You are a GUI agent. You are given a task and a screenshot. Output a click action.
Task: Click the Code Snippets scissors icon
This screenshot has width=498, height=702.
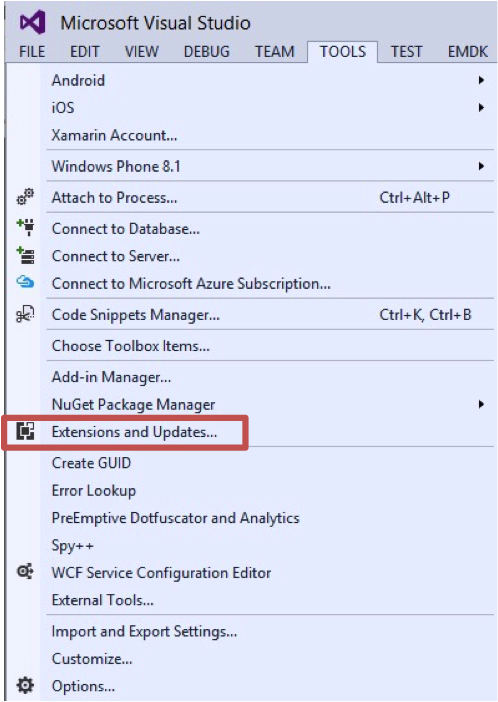(x=25, y=314)
